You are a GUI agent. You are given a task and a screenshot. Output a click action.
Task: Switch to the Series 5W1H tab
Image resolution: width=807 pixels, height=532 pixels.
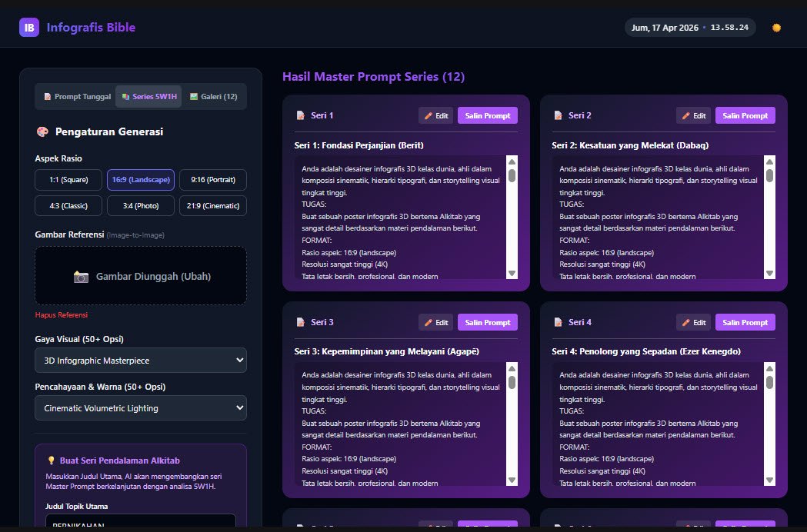[148, 97]
